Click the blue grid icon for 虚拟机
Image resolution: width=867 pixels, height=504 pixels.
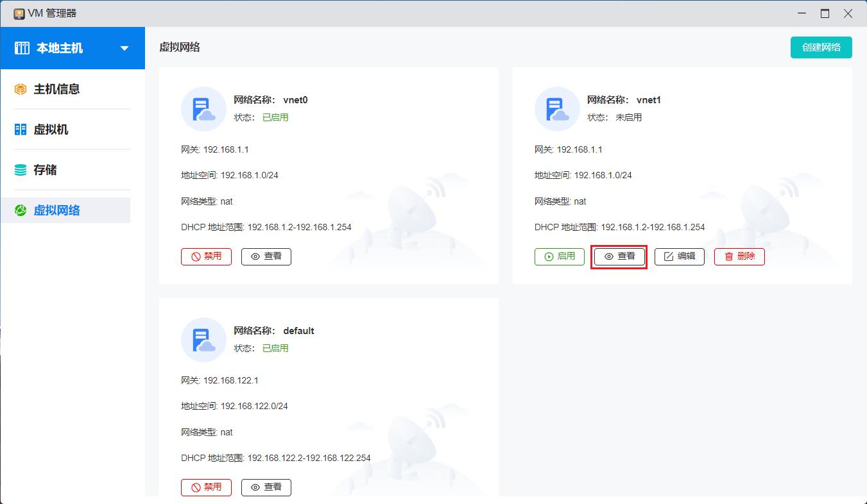coord(21,130)
